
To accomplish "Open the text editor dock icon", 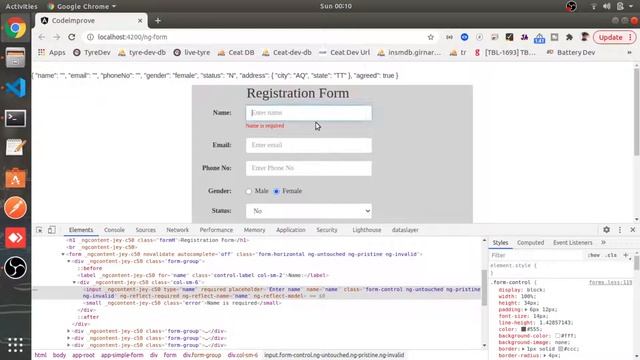I will click(x=16, y=148).
